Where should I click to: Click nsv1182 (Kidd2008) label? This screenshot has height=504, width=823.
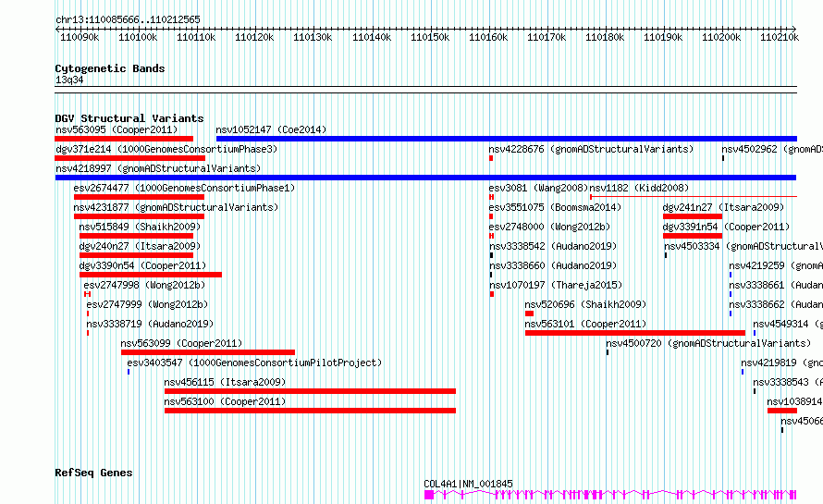point(639,188)
